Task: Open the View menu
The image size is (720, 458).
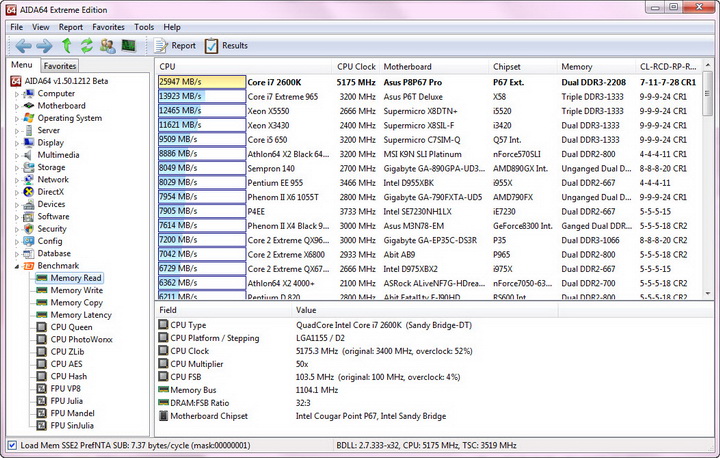Action: coord(40,27)
